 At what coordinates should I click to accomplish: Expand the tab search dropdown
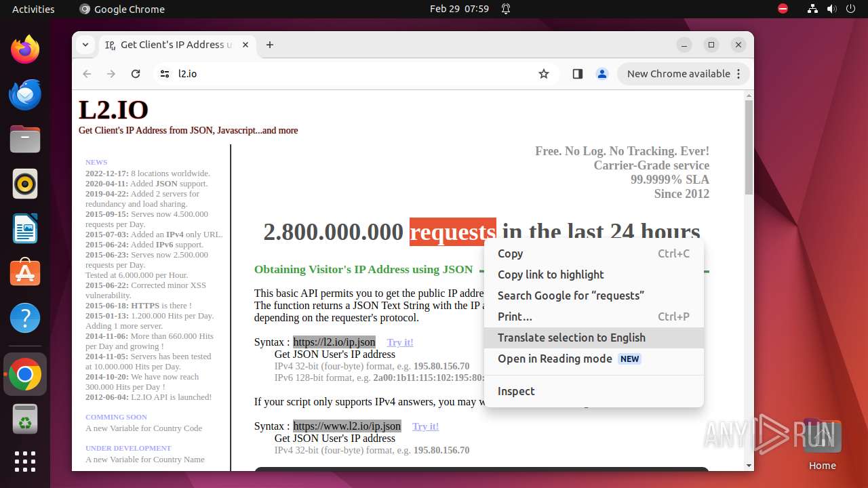coord(85,45)
